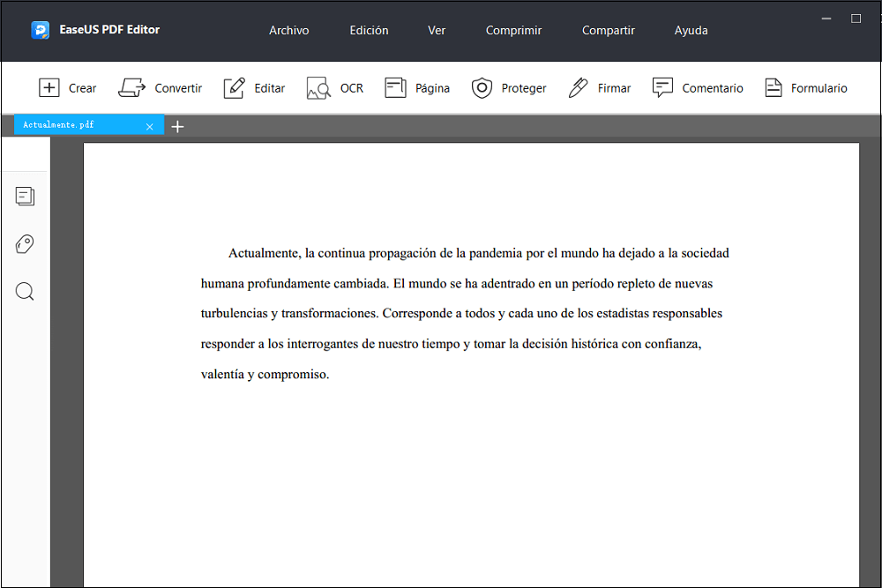This screenshot has height=588, width=882.
Task: Click the Formulario document icon
Action: pos(774,87)
